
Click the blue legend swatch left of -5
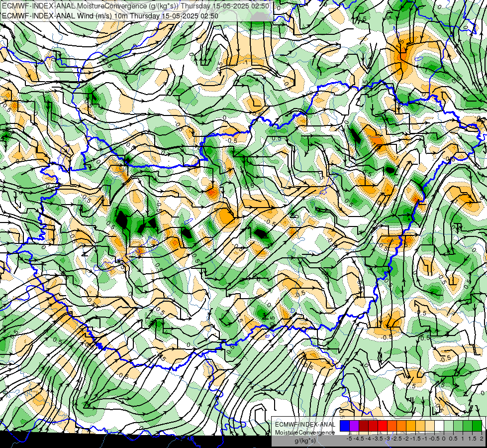[345, 426]
